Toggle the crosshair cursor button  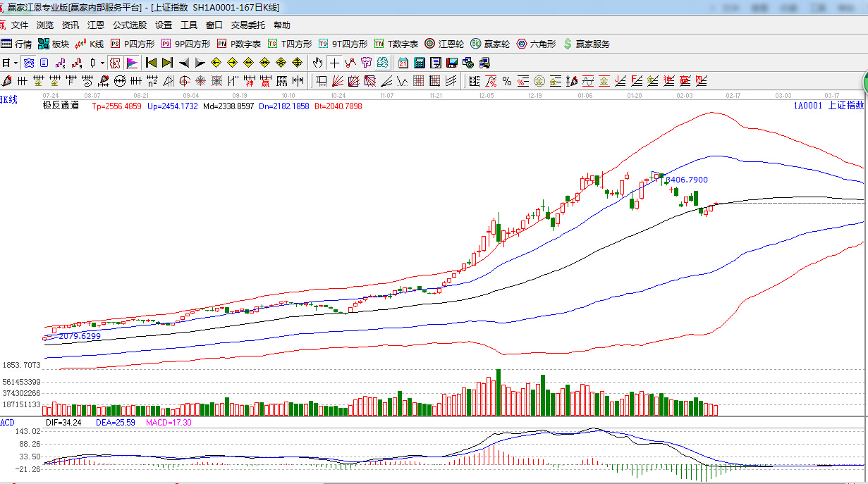pyautogui.click(x=334, y=63)
